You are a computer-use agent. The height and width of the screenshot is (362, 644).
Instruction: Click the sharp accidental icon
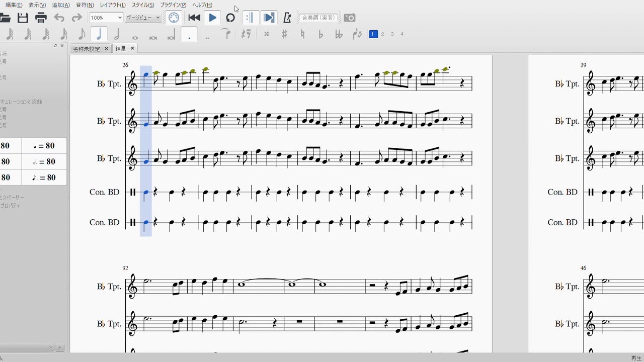click(x=284, y=34)
